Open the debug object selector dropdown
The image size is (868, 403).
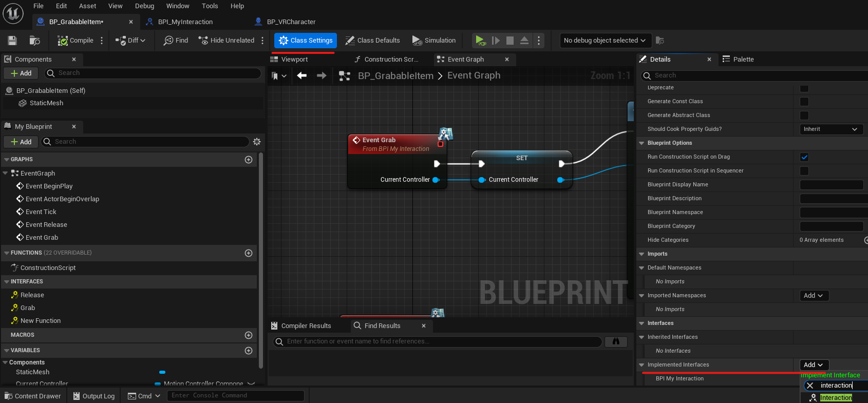tap(605, 41)
